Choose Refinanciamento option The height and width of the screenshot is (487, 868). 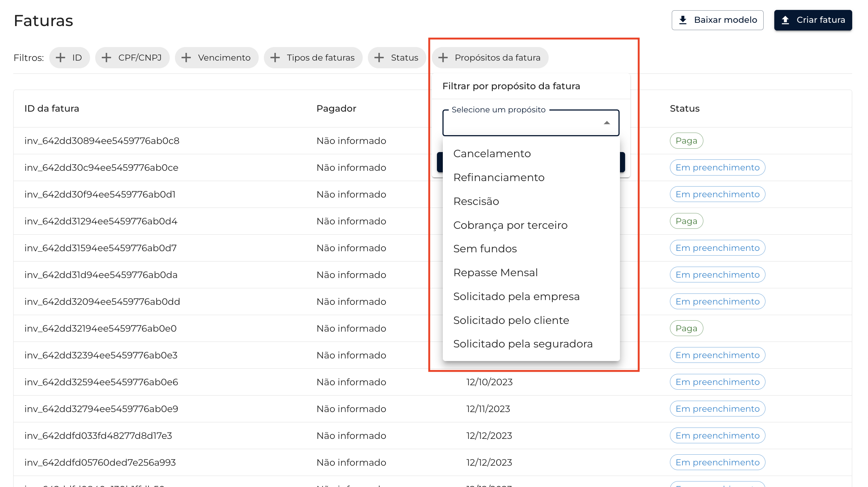(499, 177)
